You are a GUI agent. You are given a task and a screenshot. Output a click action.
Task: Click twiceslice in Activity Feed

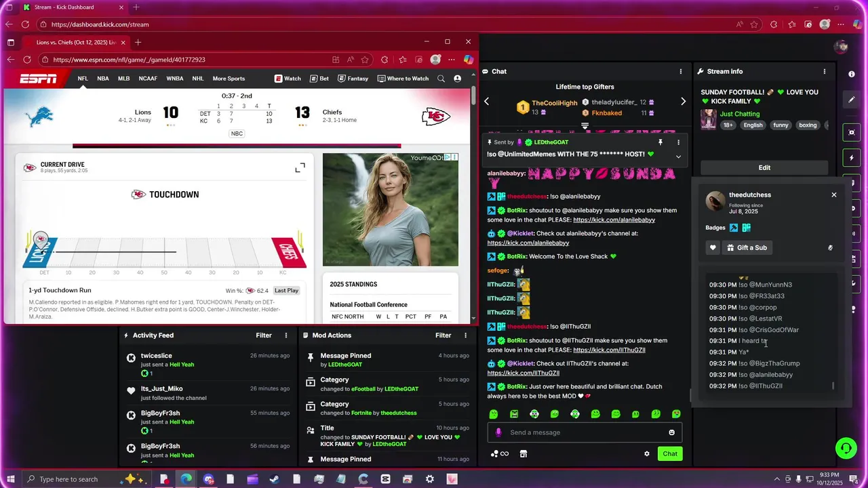point(156,356)
